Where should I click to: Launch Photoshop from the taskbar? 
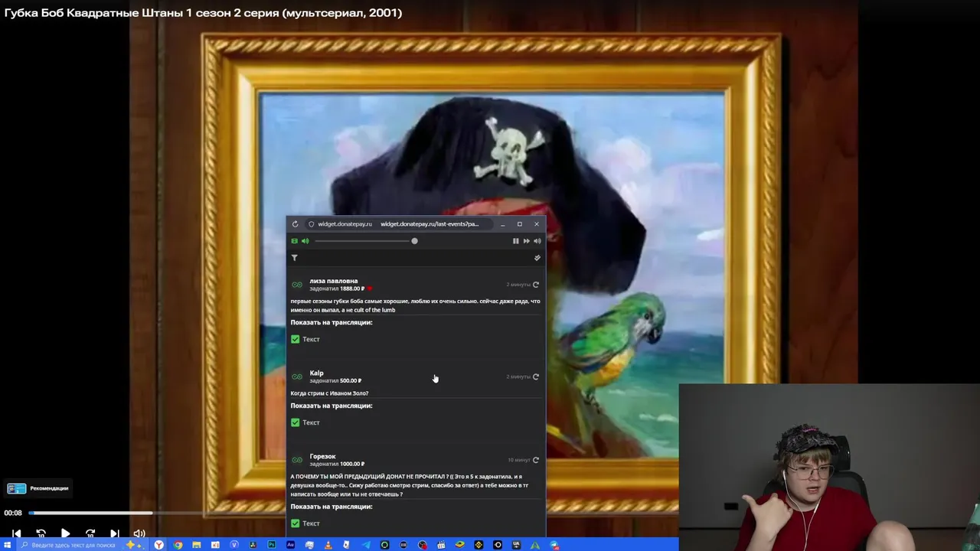272,545
